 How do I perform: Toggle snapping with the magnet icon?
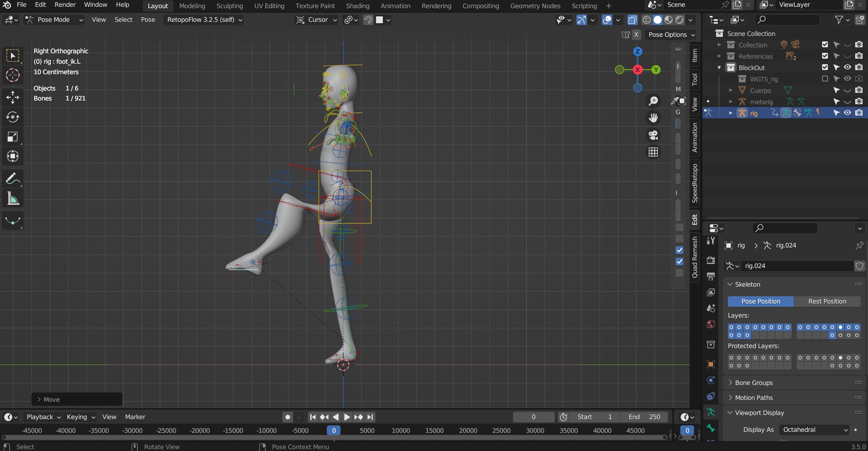pyautogui.click(x=368, y=20)
